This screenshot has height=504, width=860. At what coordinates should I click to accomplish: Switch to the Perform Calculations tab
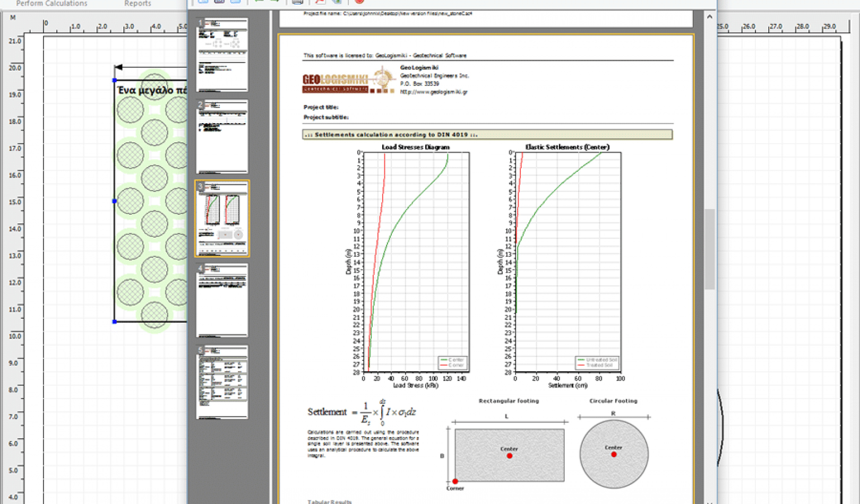(x=51, y=3)
